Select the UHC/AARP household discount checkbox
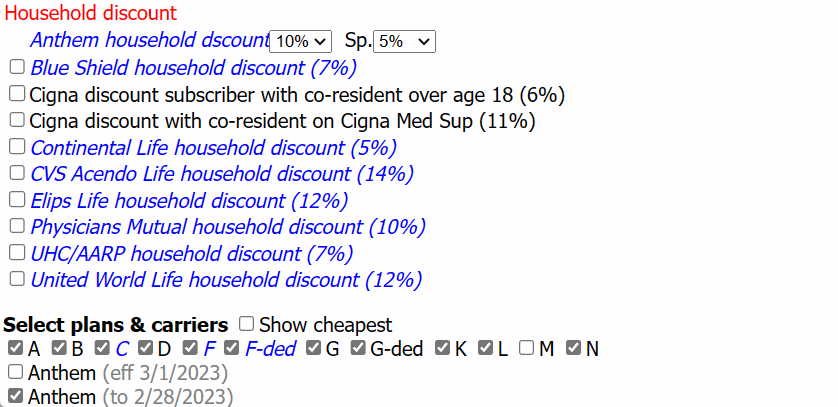The height and width of the screenshot is (407, 838). click(17, 252)
